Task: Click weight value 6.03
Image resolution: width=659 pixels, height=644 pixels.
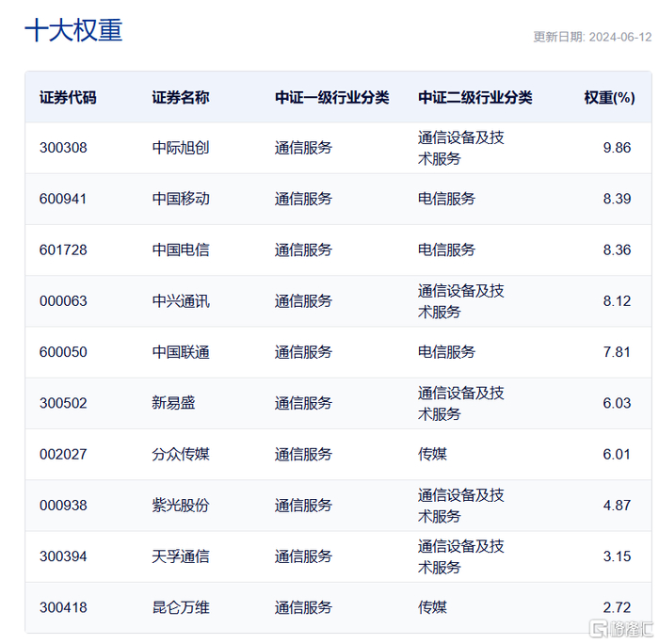Action: click(x=617, y=403)
